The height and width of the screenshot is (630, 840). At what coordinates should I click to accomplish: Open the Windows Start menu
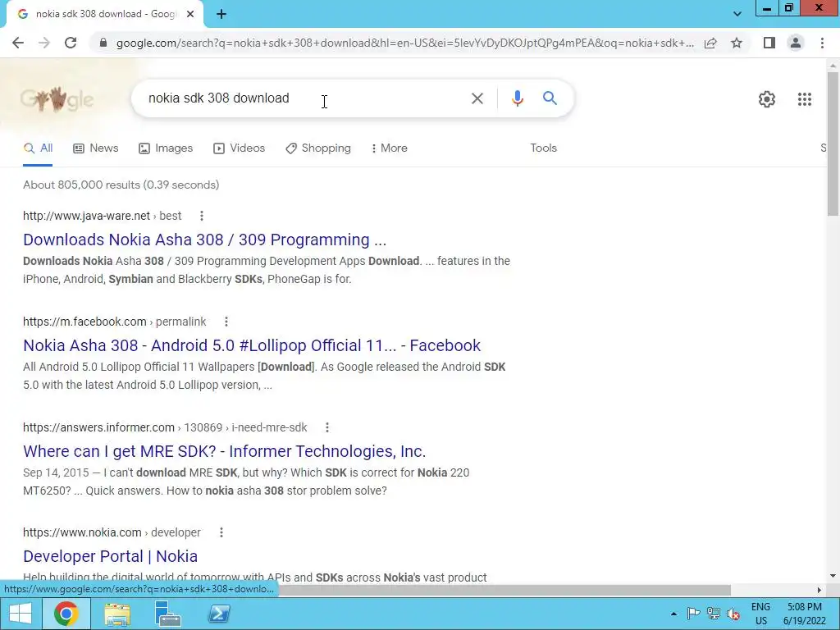(20, 614)
